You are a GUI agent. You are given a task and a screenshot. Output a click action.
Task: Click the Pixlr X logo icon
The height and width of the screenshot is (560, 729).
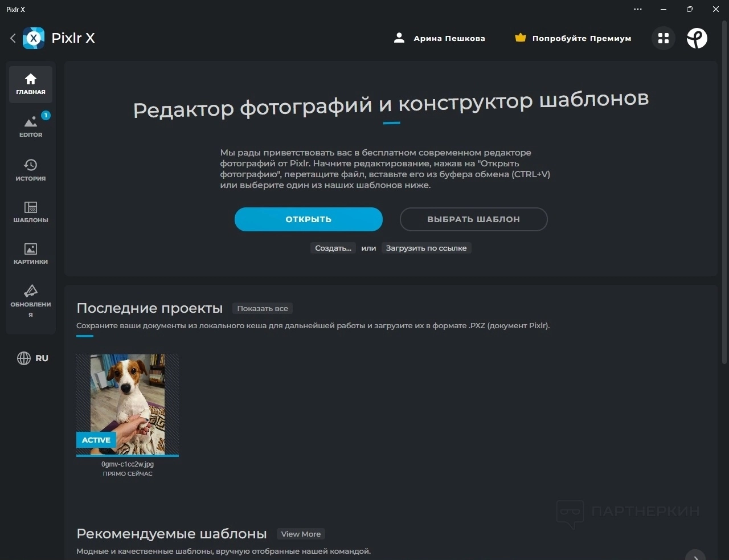34,38
